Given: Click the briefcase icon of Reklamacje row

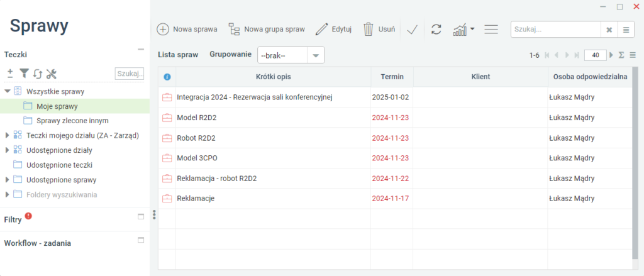Looking at the screenshot, I should click(167, 199).
